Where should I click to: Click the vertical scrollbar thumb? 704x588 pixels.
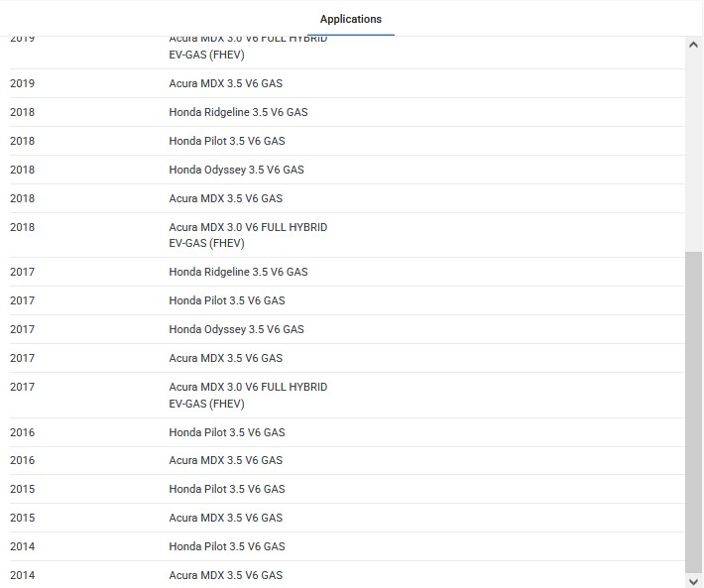coord(693,412)
